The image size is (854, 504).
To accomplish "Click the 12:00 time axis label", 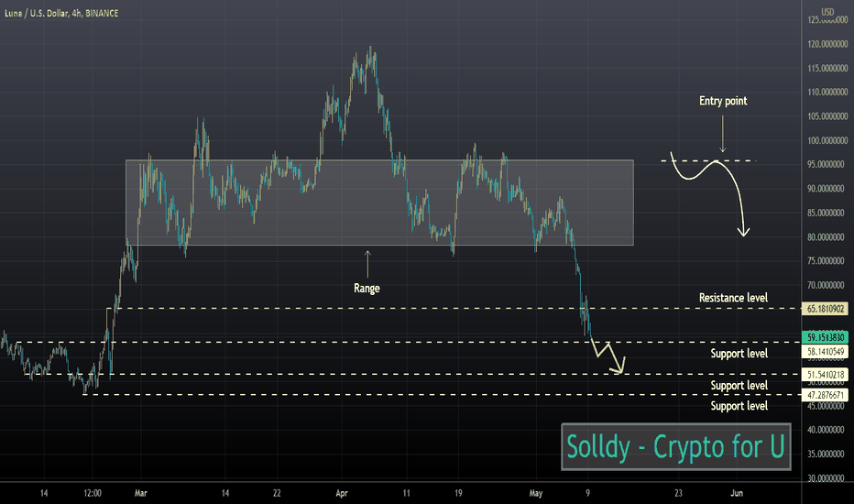I will coord(93,493).
